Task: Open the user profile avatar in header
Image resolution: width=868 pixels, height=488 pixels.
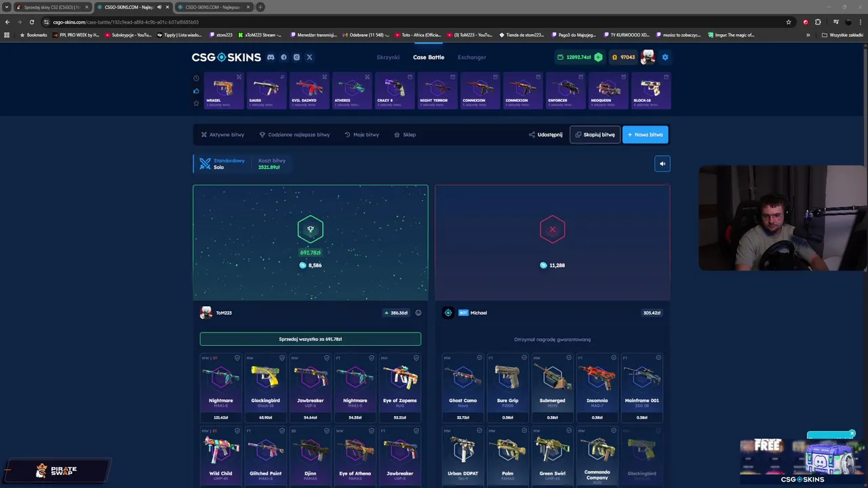Action: (648, 57)
